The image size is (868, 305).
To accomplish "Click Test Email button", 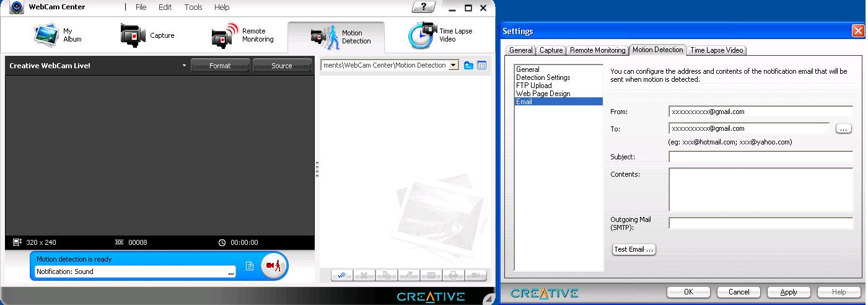I will point(633,249).
